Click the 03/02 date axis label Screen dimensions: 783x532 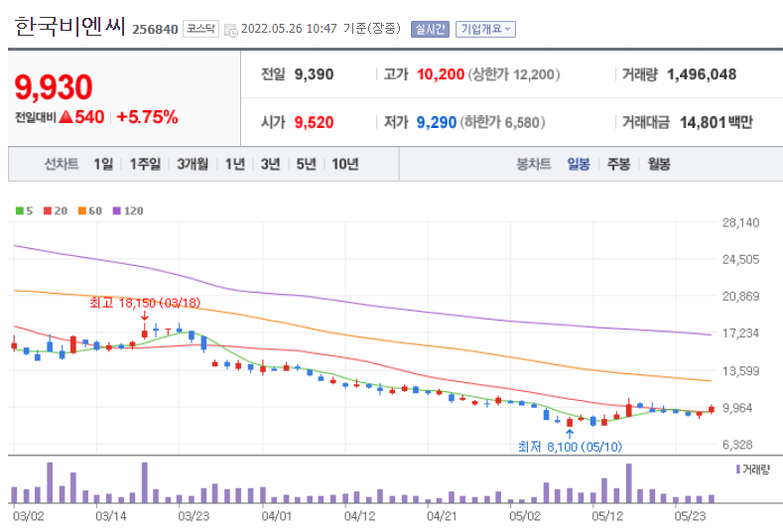pos(28,516)
